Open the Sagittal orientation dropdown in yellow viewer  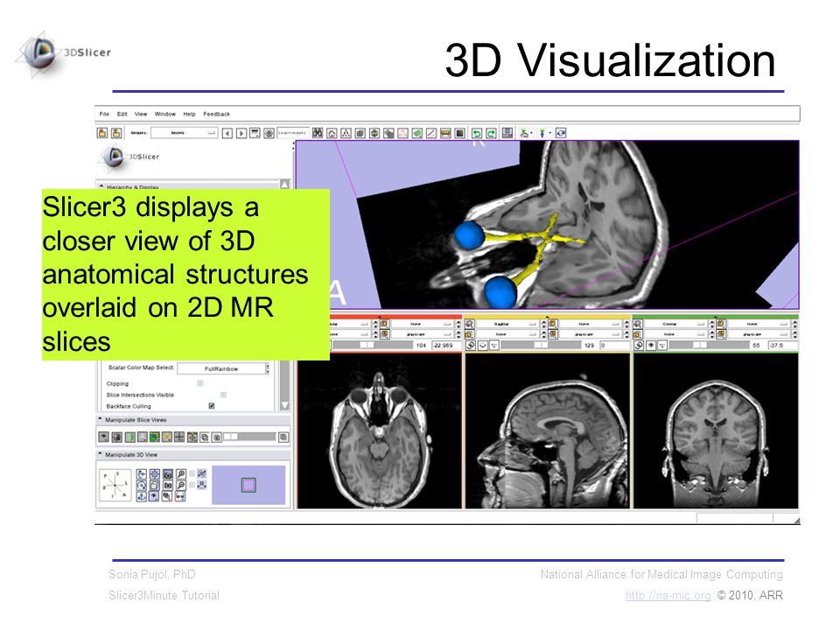(x=507, y=324)
